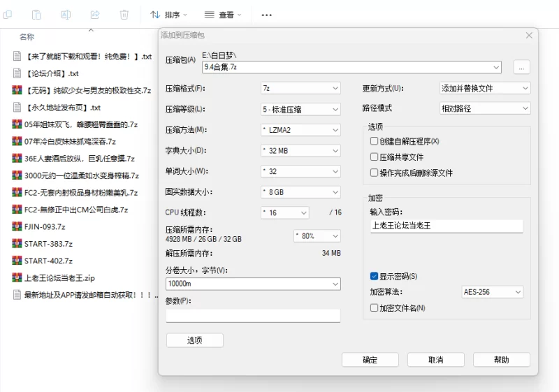
Task: Open the 字典大小 32 MB dropdown
Action: [300, 151]
